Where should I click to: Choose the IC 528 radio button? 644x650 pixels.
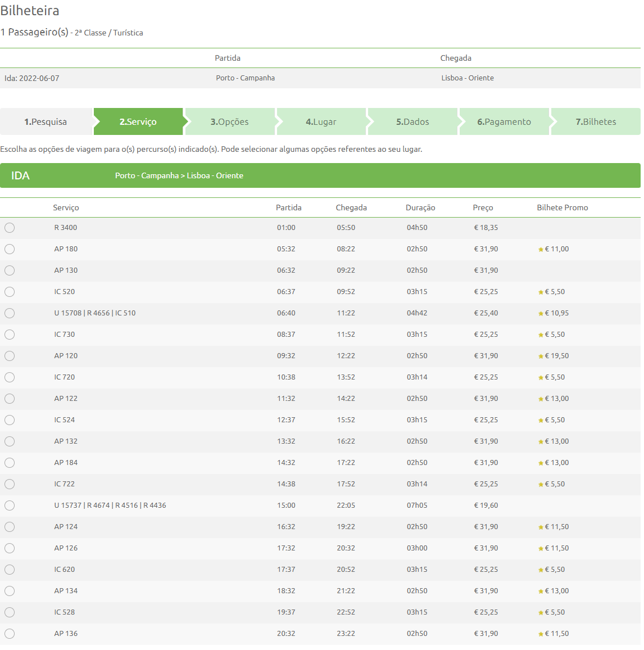[x=10, y=612]
